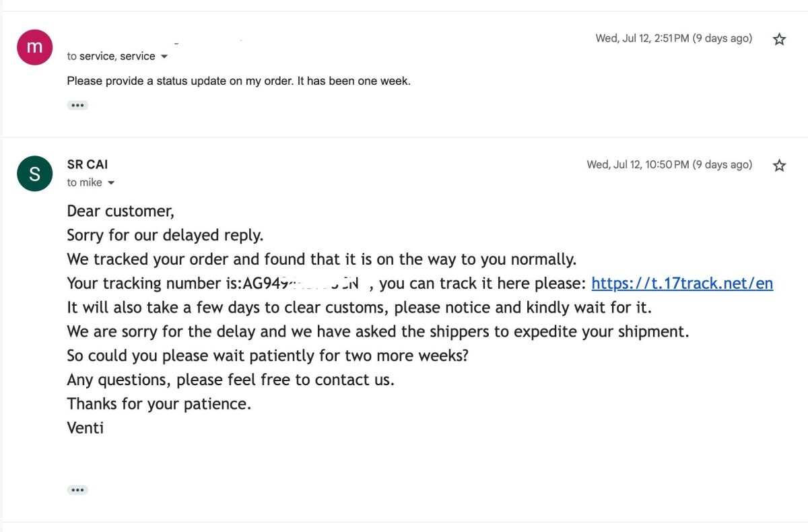The width and height of the screenshot is (808, 532).
Task: Click the SR CAI sender name
Action: pyautogui.click(x=88, y=164)
